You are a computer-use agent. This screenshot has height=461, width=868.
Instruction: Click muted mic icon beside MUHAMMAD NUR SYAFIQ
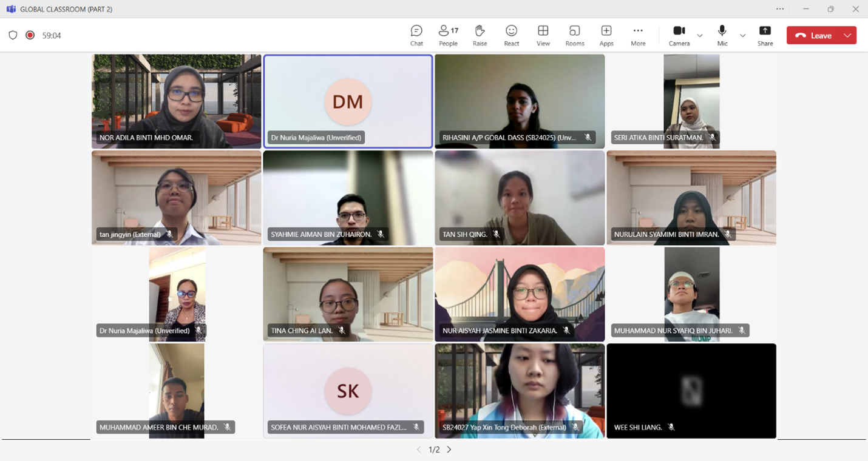tap(742, 331)
